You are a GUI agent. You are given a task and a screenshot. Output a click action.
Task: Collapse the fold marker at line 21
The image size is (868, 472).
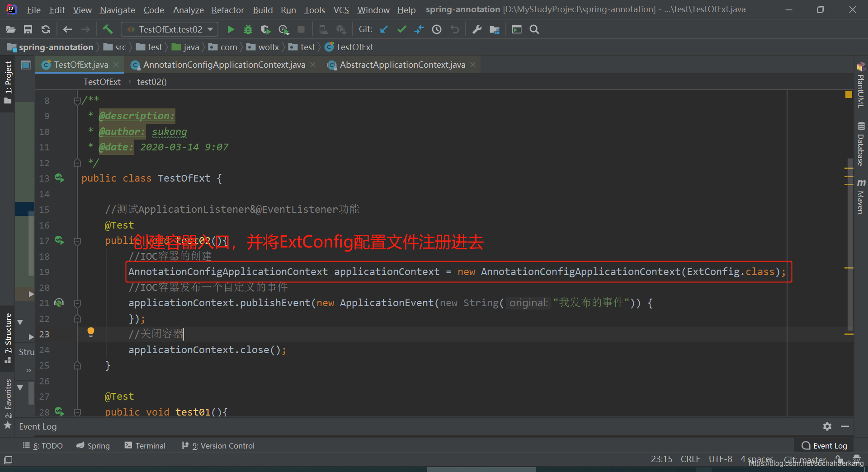(x=77, y=304)
